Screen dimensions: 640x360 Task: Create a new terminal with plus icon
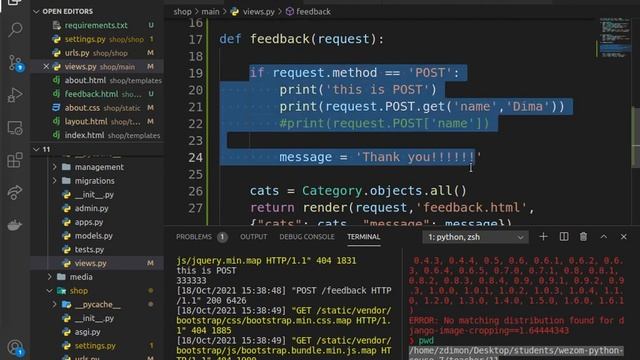coord(543,237)
